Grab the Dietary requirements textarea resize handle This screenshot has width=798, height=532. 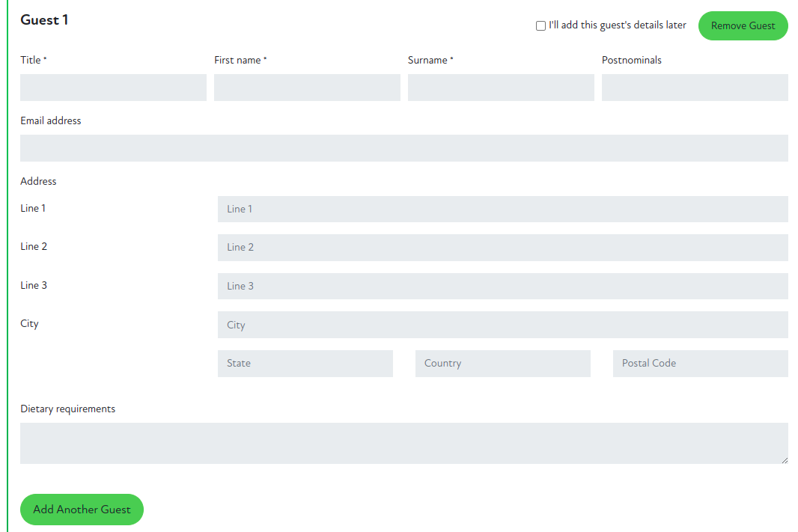click(x=785, y=460)
